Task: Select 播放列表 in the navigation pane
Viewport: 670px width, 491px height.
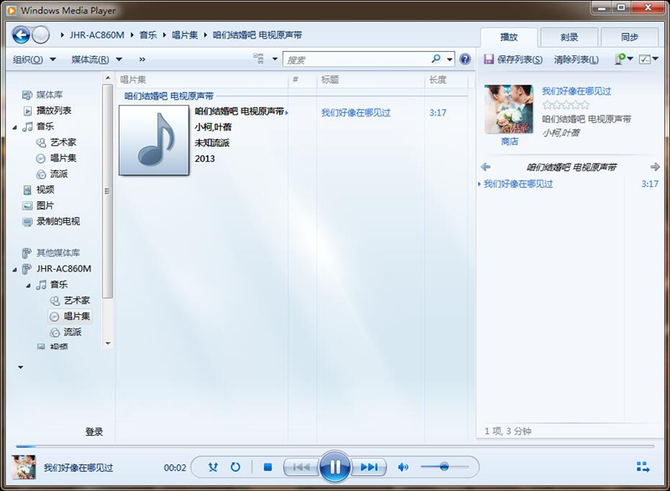Action: point(53,111)
